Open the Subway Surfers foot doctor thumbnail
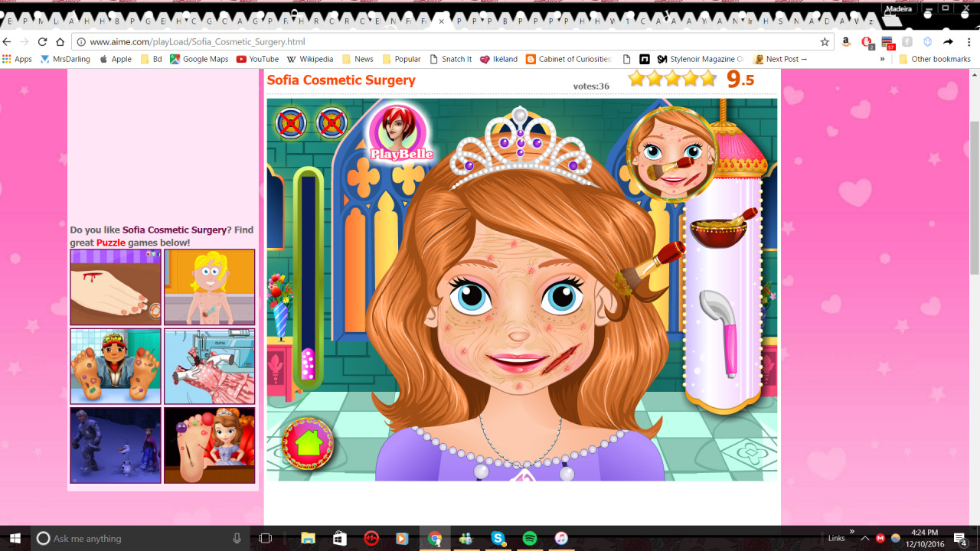 (116, 366)
